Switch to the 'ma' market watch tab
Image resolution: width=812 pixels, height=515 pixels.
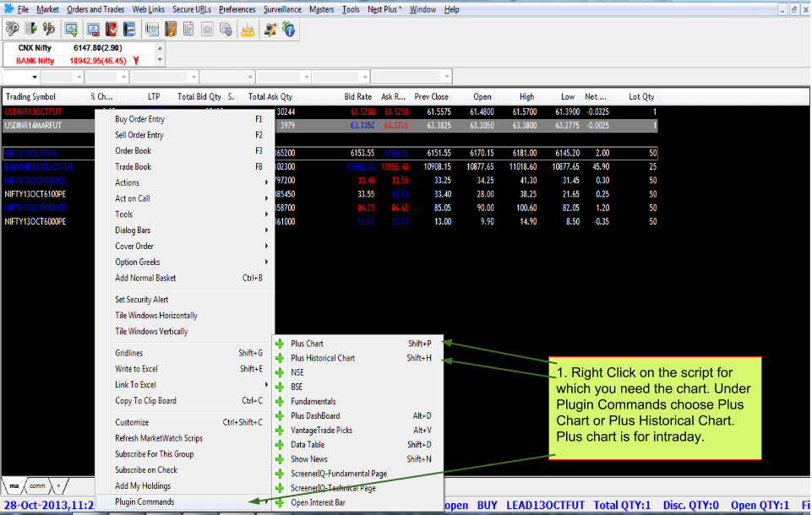click(x=14, y=486)
